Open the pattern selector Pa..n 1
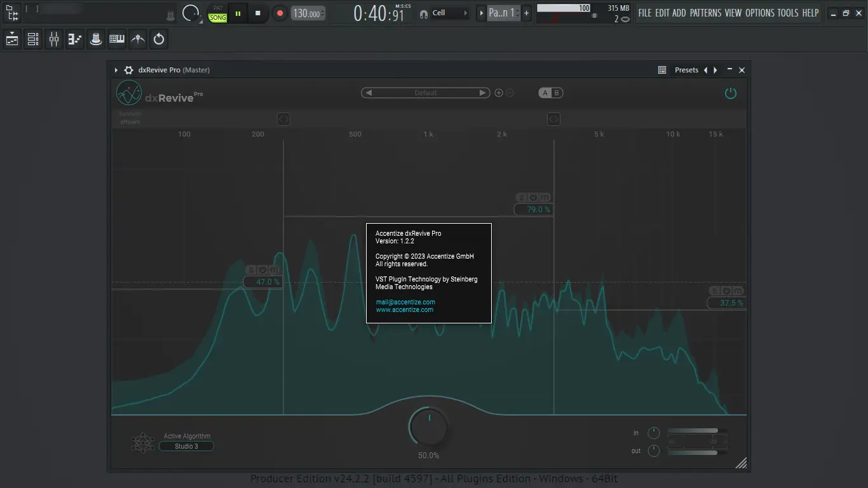The image size is (868, 488). click(503, 13)
